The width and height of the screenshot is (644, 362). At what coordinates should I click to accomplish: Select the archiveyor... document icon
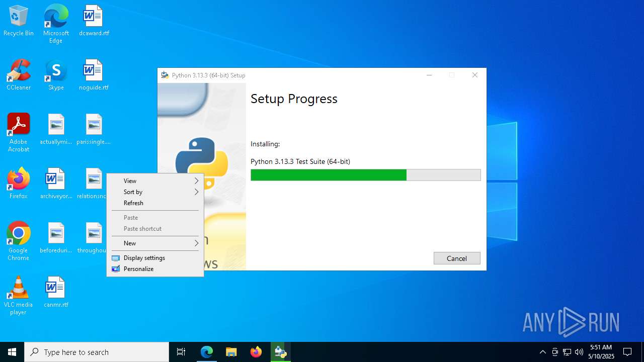56,184
